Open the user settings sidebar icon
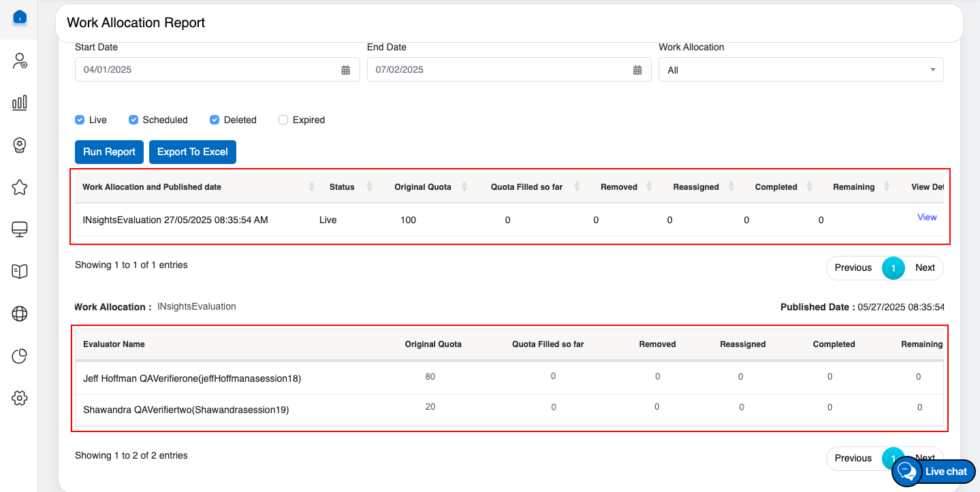 point(20,61)
